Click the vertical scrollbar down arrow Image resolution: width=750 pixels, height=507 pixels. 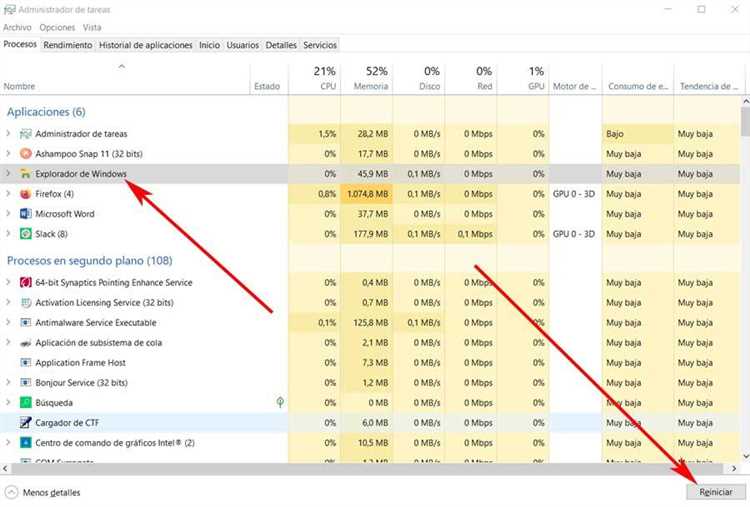pos(745,457)
